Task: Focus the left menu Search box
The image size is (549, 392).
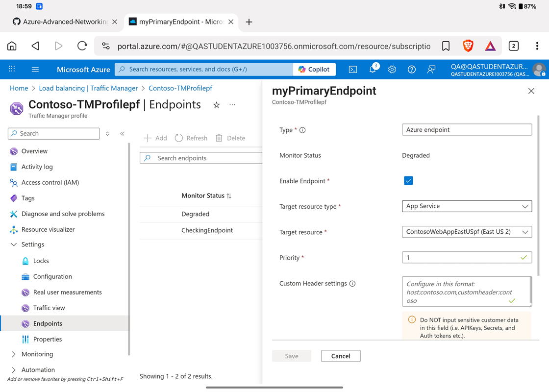Action: click(53, 133)
